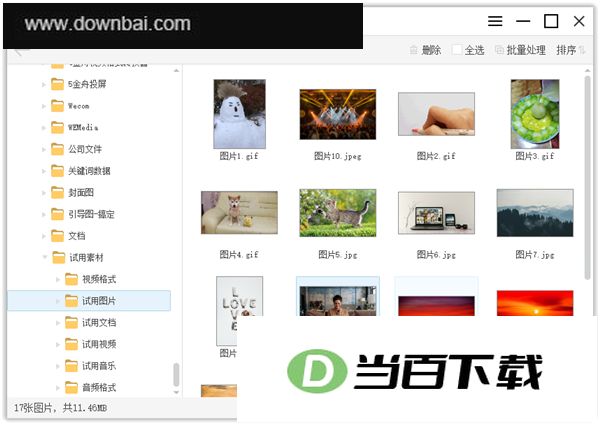Select the WEMedia folder icon
Screen dimensions: 600x425
point(57,127)
